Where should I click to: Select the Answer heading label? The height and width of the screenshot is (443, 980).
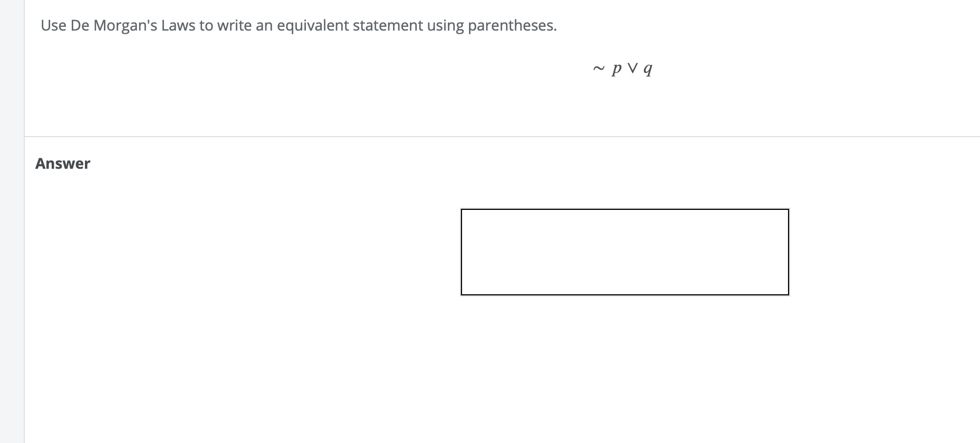[x=63, y=163]
